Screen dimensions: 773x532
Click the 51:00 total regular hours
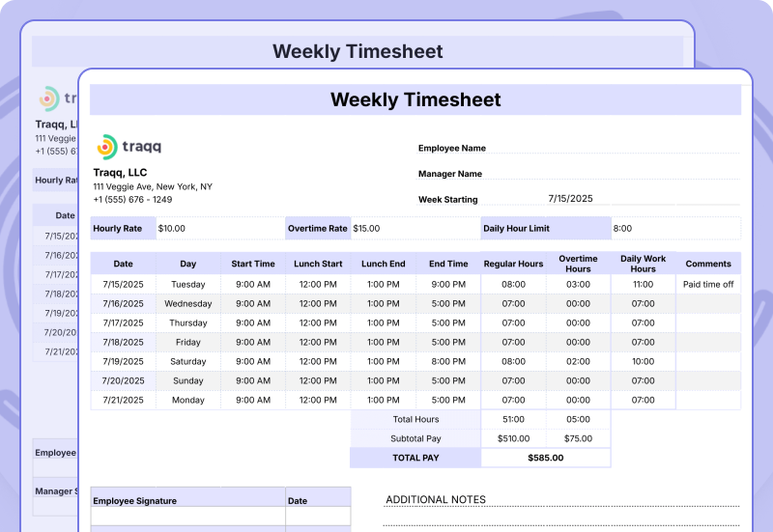(x=513, y=419)
